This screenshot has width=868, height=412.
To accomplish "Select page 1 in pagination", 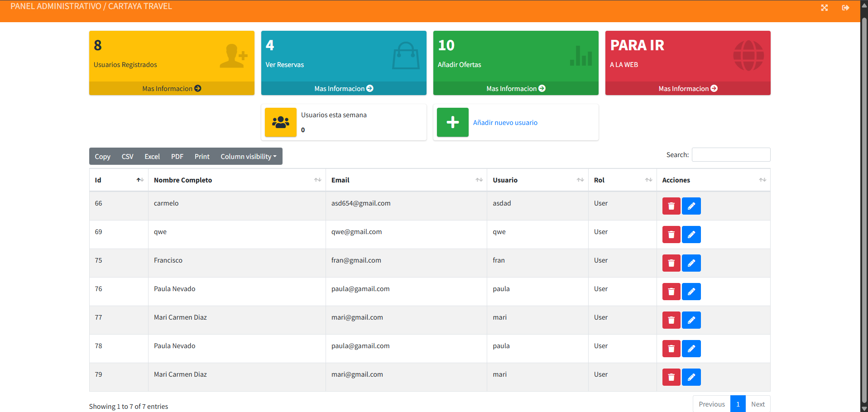I will pyautogui.click(x=738, y=404).
